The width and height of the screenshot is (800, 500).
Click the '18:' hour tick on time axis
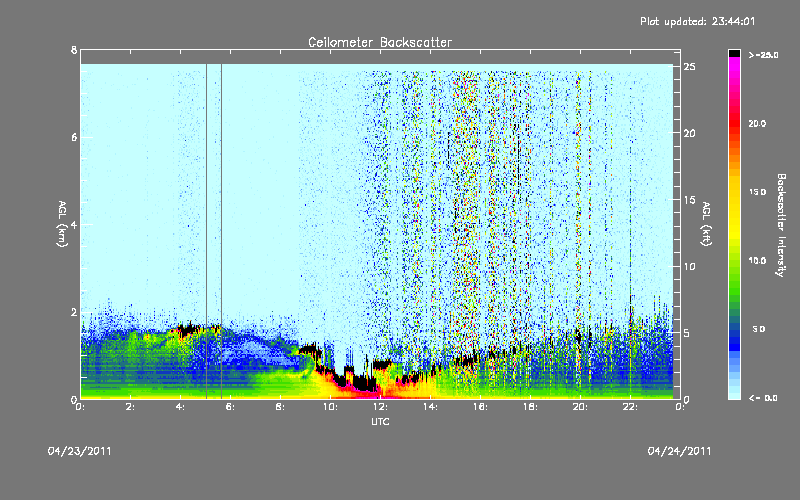tap(530, 407)
